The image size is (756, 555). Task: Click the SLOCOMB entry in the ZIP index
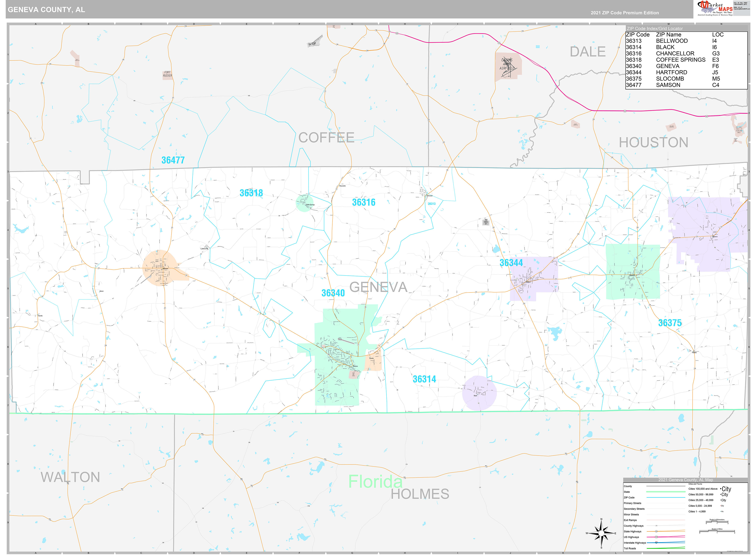pyautogui.click(x=670, y=79)
